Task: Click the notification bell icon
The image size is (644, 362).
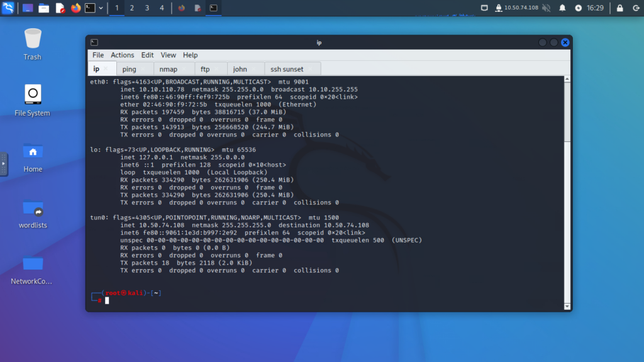Action: coord(562,8)
